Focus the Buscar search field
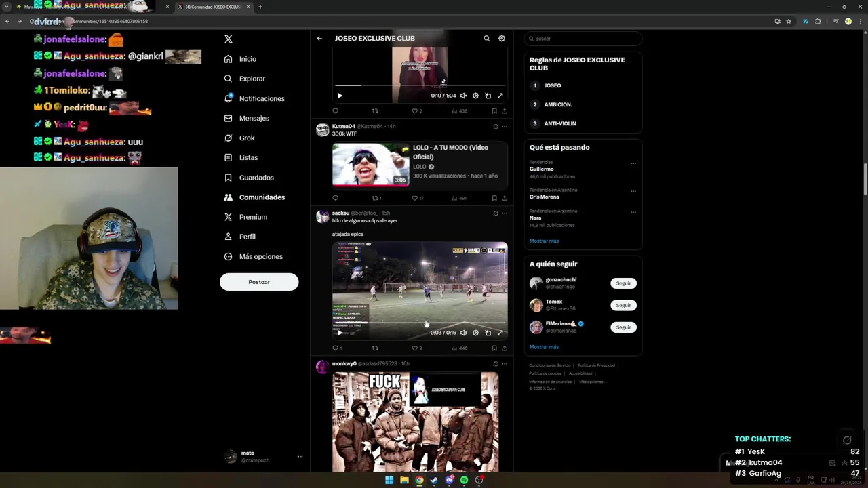This screenshot has height=488, width=868. (583, 39)
